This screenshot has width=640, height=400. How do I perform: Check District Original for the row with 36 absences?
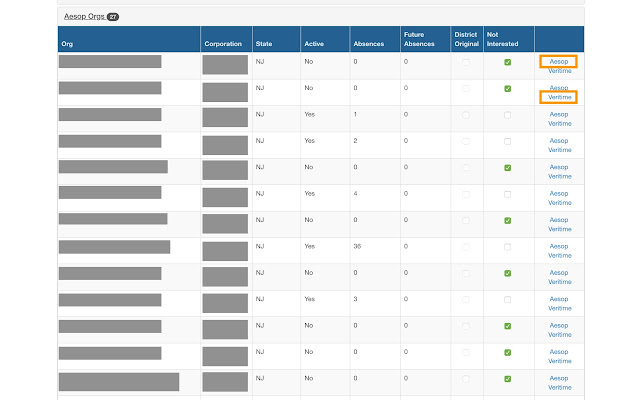pyautogui.click(x=466, y=247)
